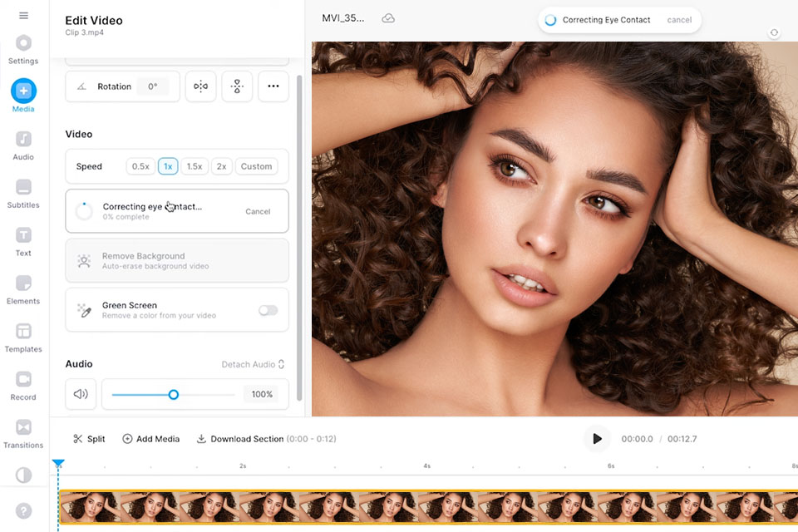Click the 4s mark on timeline ruler
Viewport: 798px width, 532px height.
427,465
